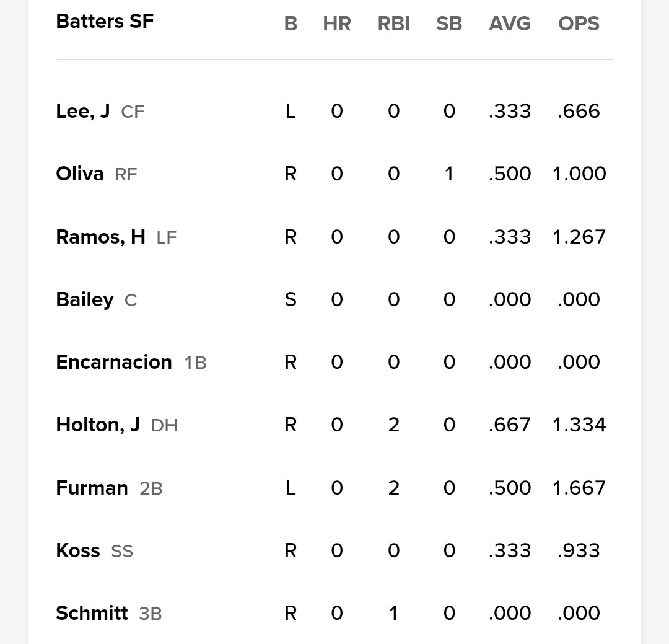The height and width of the screenshot is (644, 669).
Task: Click the OPS column header
Action: click(579, 24)
